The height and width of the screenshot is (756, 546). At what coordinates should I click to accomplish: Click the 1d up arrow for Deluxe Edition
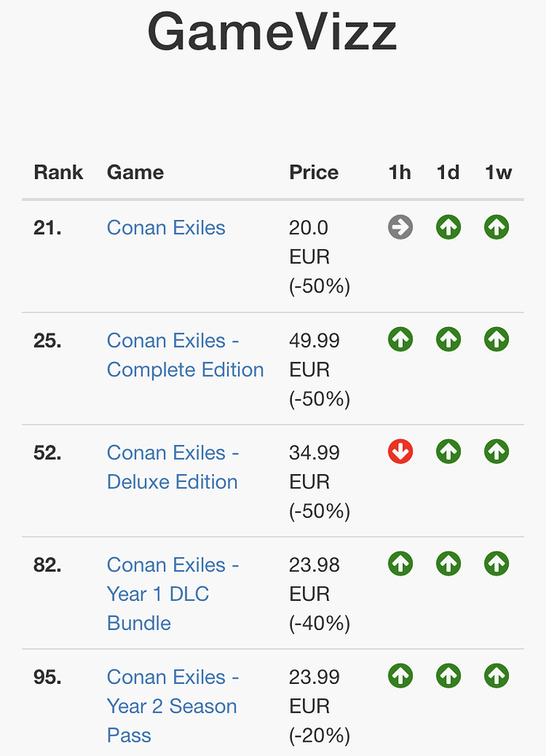tap(449, 452)
